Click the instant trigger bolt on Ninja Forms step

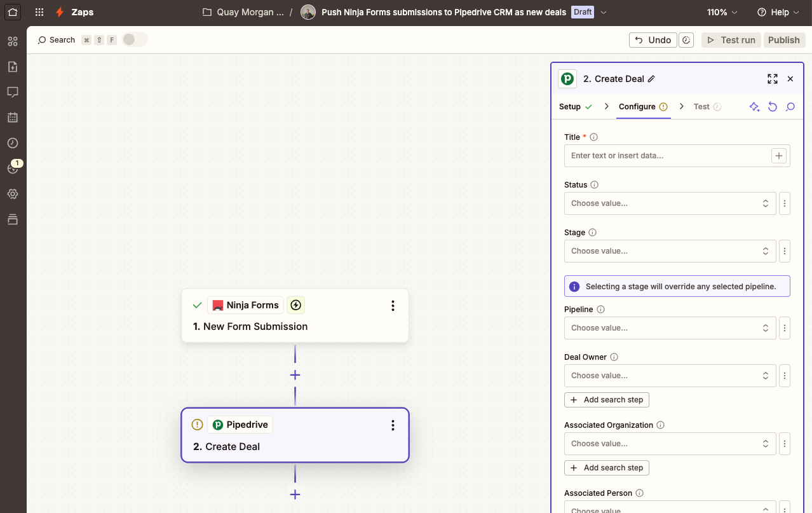[x=295, y=305]
